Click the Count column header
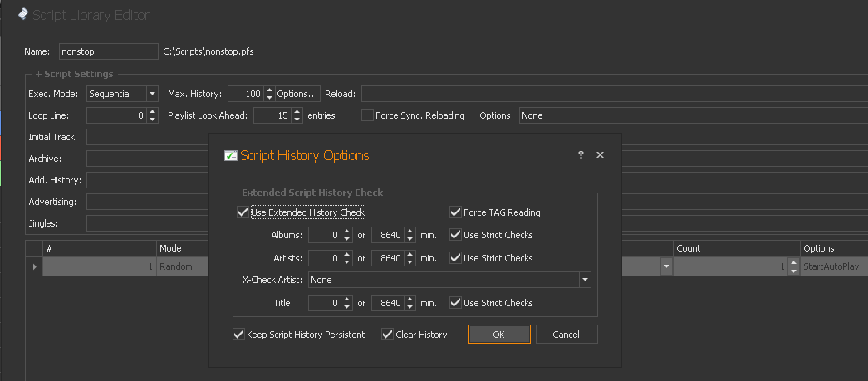Screen dimensions: 868x381 pyautogui.click(x=737, y=248)
